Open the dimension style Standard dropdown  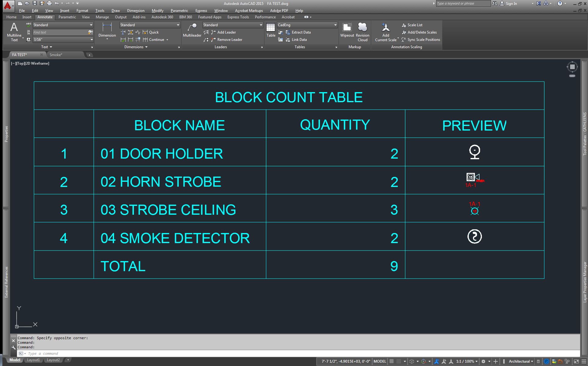pos(178,25)
